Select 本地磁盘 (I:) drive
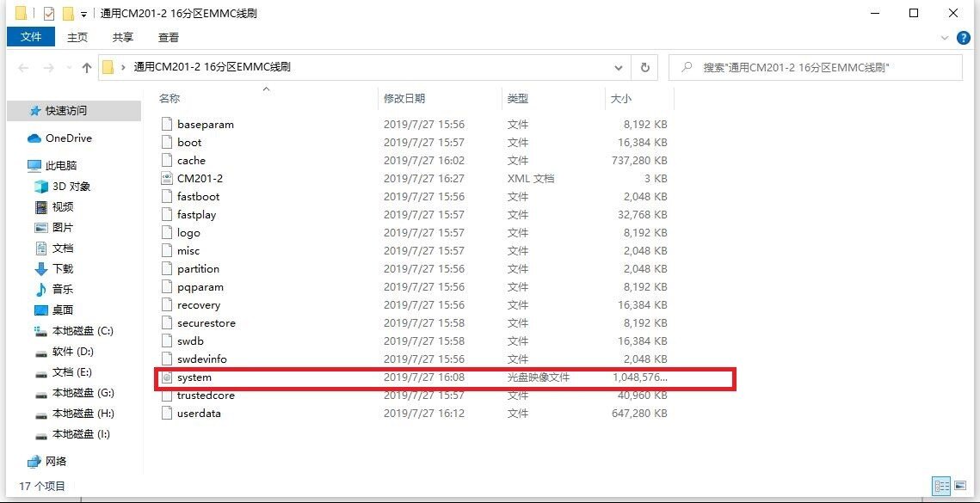 (81, 433)
